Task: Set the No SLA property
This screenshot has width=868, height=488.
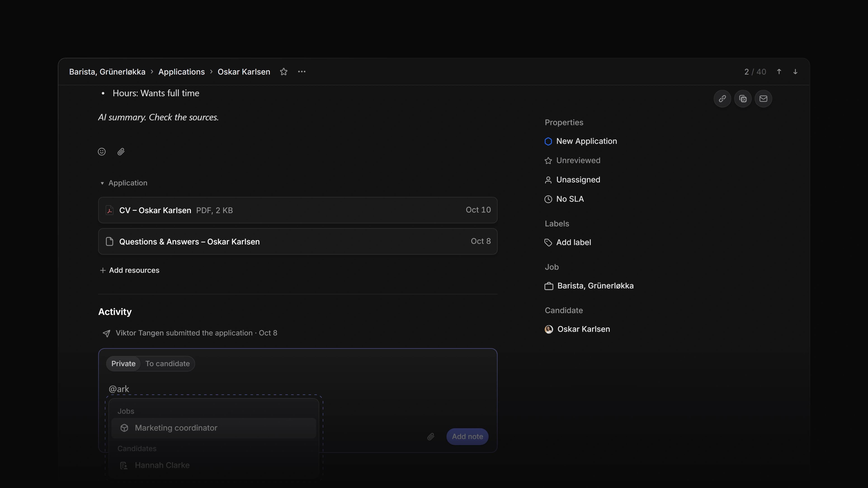Action: (564, 199)
